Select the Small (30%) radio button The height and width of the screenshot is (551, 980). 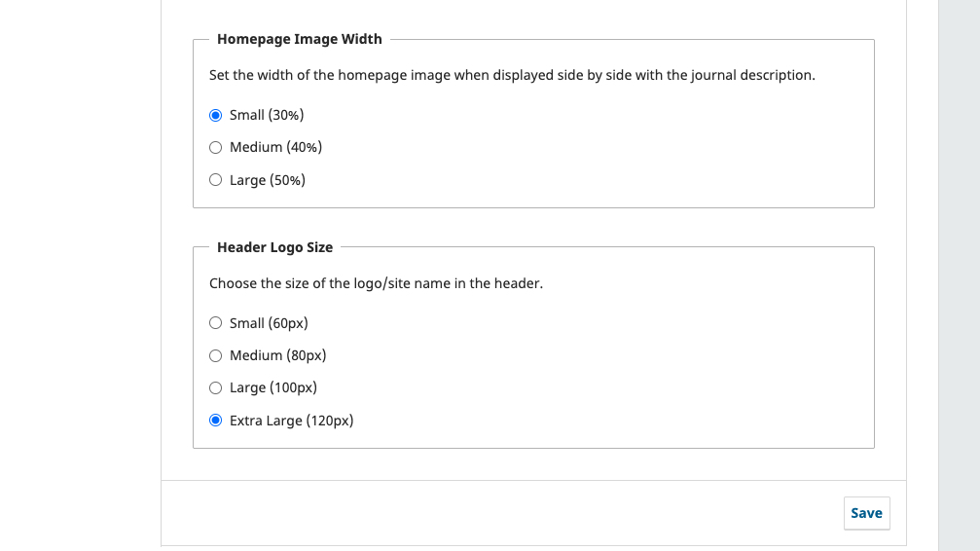pos(216,115)
